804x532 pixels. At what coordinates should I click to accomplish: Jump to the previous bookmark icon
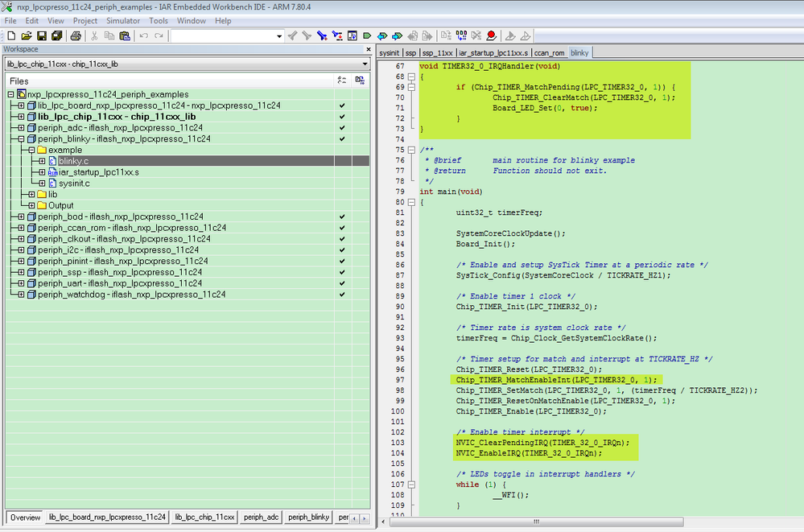click(382, 36)
